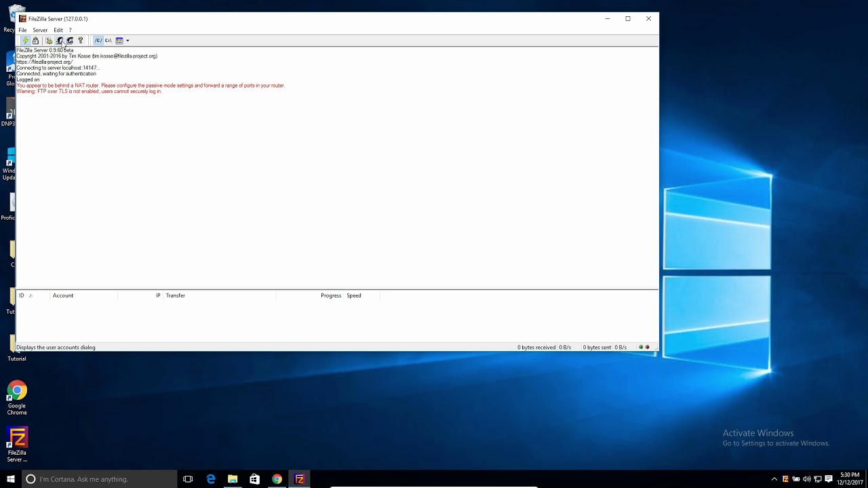Click the battery icon in system tray
868x488 pixels.
[x=796, y=479]
